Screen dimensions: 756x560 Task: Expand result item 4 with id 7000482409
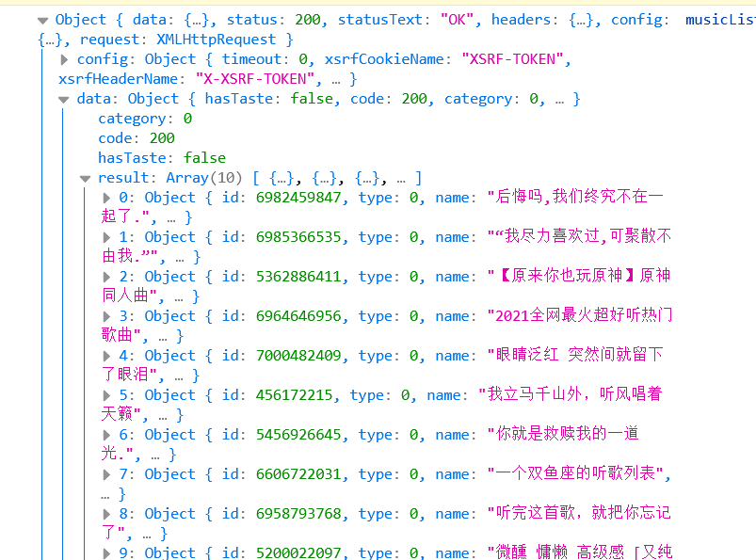tap(106, 356)
